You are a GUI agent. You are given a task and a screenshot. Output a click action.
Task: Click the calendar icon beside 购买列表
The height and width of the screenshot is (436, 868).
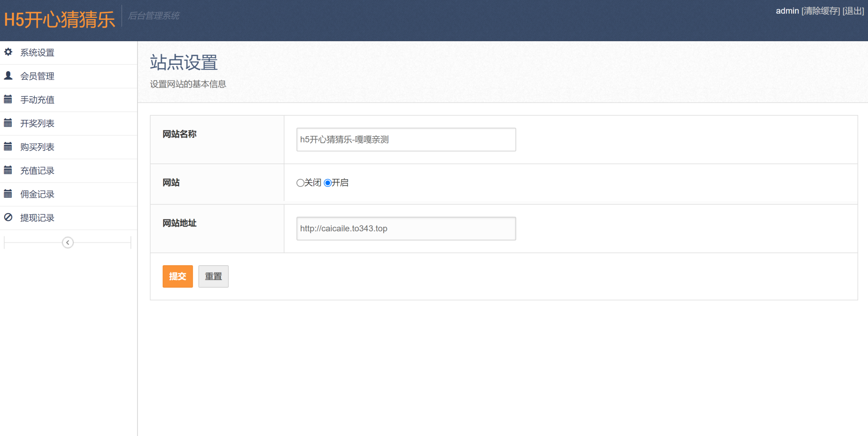(x=8, y=147)
